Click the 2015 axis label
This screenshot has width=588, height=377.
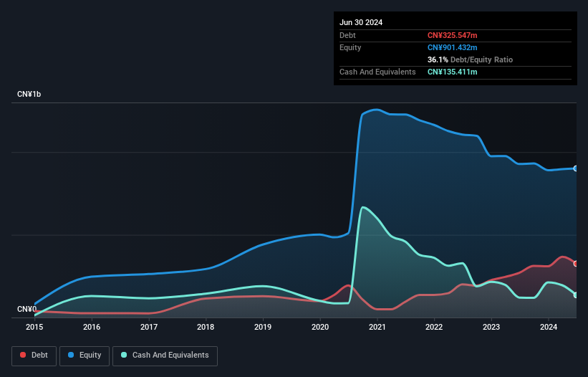click(x=34, y=327)
